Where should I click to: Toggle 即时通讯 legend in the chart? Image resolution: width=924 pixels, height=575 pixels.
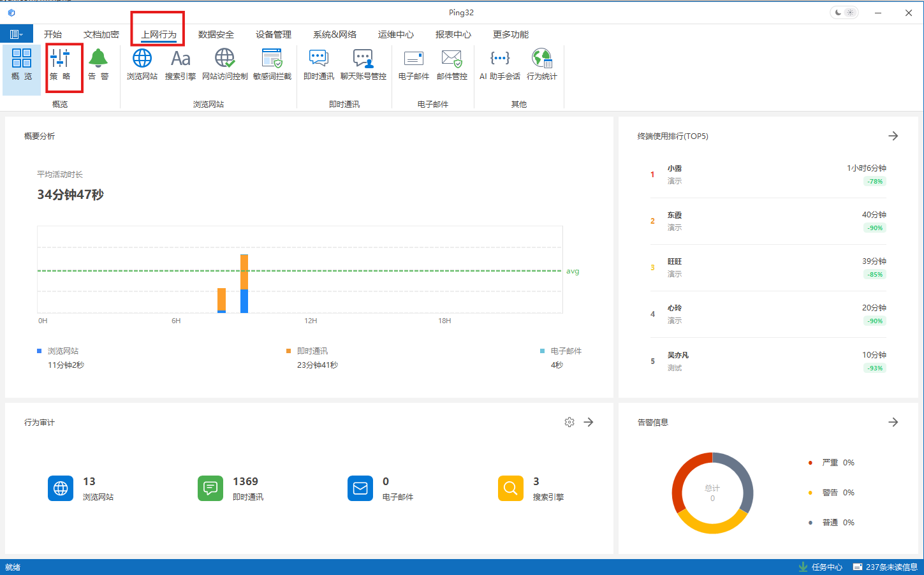(312, 351)
